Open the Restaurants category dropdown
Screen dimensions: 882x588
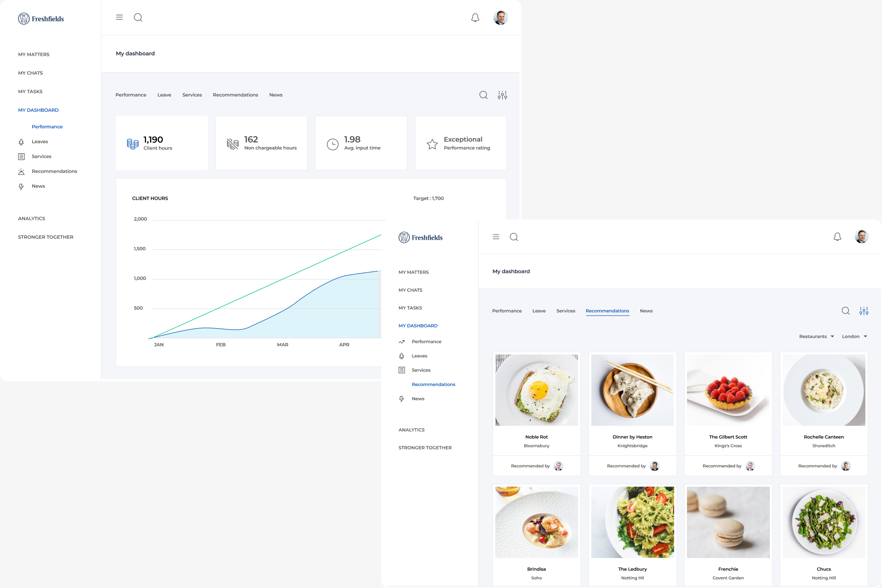[816, 337]
